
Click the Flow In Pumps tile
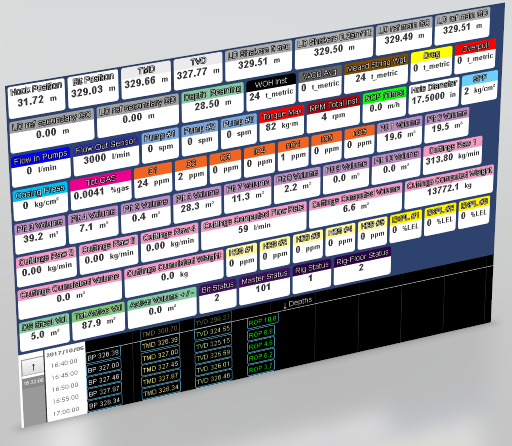point(41,166)
